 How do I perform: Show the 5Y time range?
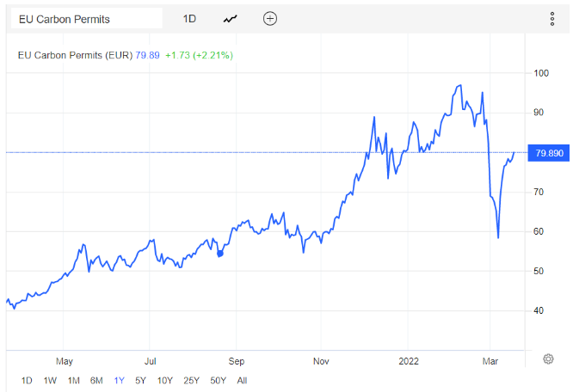pos(140,380)
